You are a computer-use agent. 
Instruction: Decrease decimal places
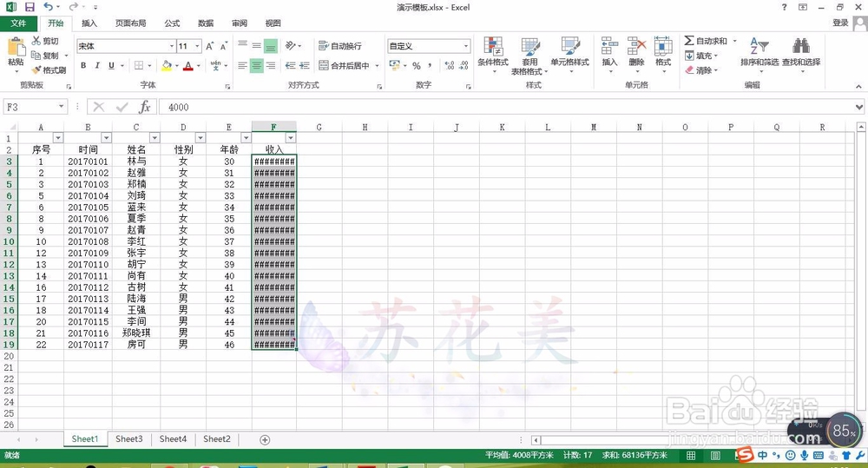(464, 65)
